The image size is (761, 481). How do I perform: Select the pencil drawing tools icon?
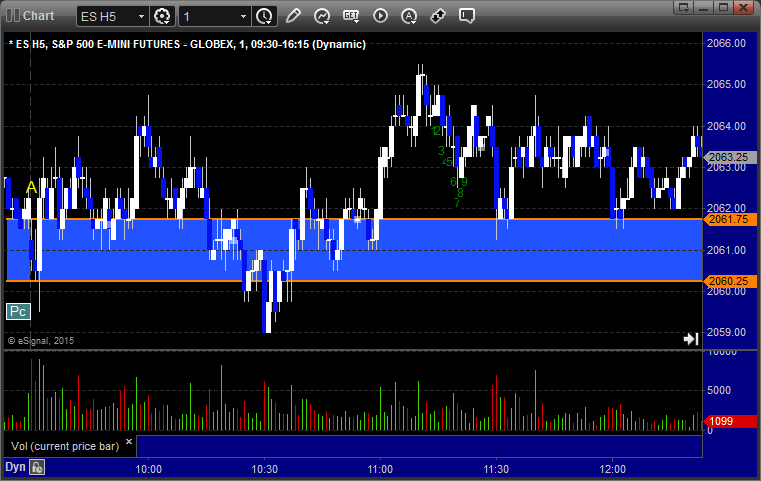coord(293,16)
